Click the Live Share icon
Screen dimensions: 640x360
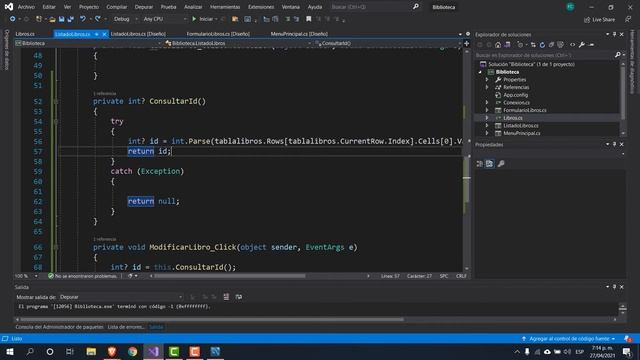click(587, 20)
